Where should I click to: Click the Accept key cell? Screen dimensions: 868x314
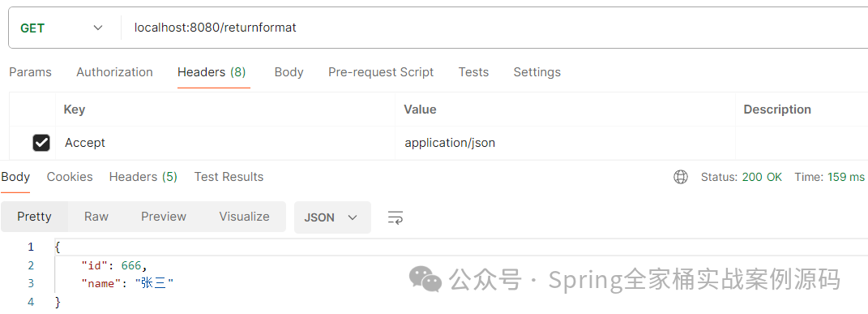[225, 143]
